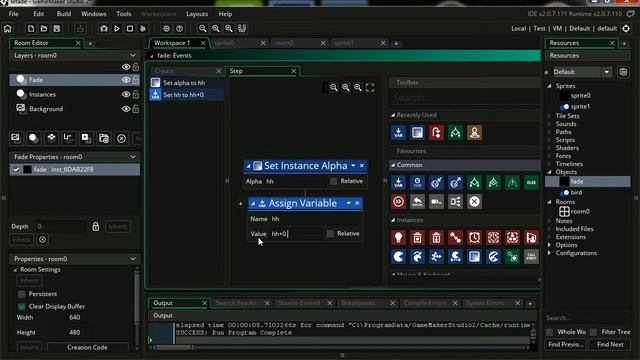This screenshot has width=640, height=360.
Task: Open the Default resource view dropdown
Action: pos(607,72)
